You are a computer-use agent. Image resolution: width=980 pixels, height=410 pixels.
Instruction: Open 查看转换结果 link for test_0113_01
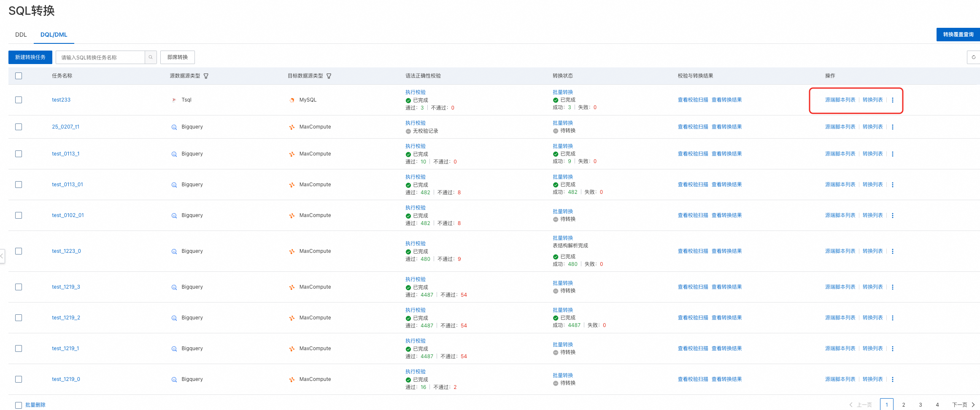pos(726,185)
